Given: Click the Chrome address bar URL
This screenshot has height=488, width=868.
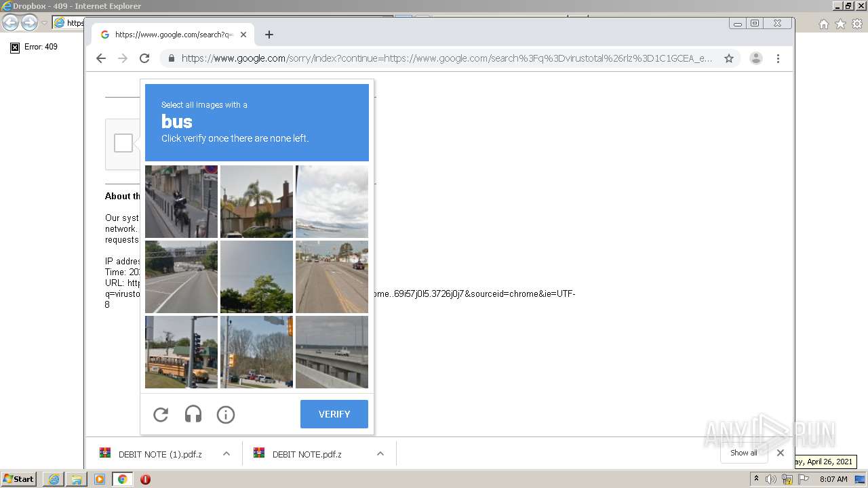Looking at the screenshot, I should 446,58.
